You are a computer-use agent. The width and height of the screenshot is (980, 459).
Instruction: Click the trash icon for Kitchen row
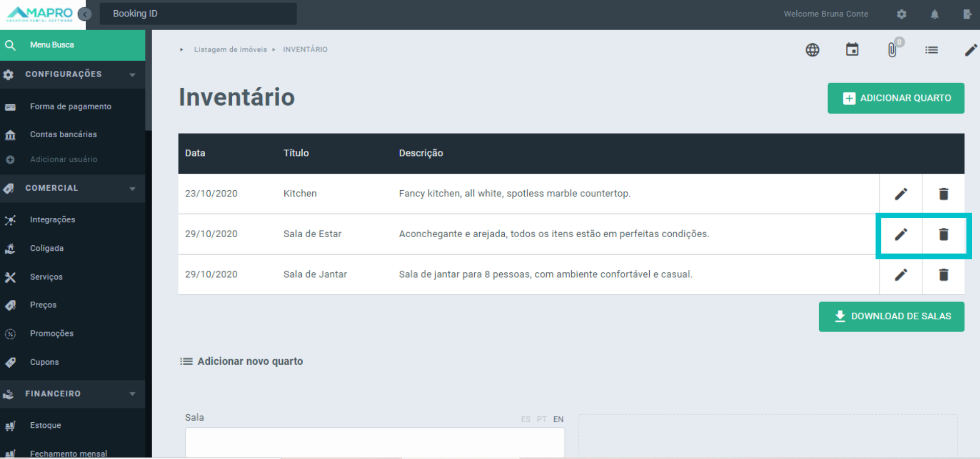943,193
